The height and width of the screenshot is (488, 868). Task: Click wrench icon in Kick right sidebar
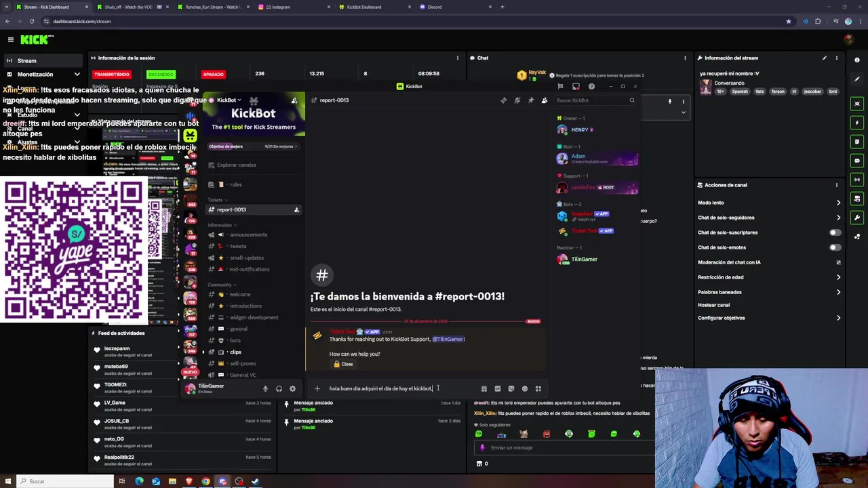857,218
